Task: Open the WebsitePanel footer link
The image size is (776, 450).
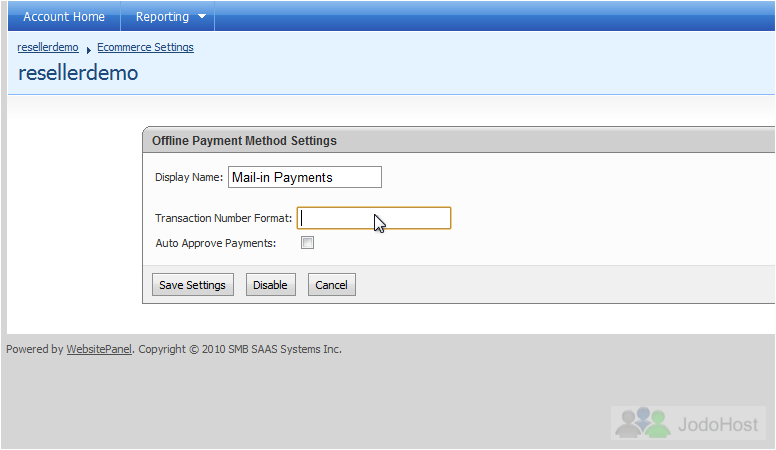Action: pyautogui.click(x=99, y=349)
